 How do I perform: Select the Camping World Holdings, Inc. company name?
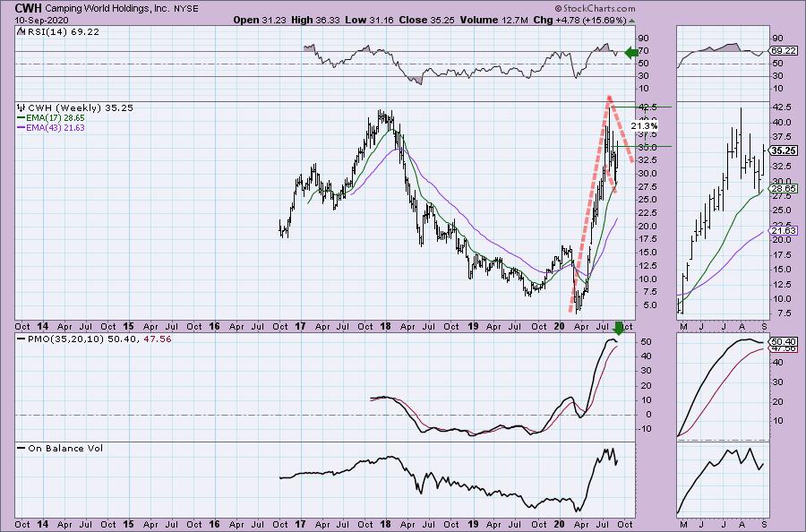pos(107,9)
